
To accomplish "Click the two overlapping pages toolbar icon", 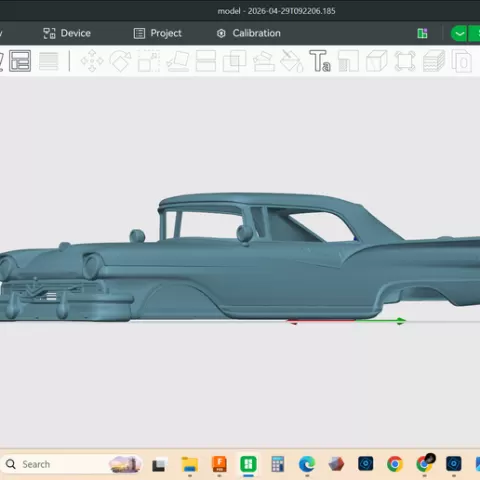I will point(462,61).
